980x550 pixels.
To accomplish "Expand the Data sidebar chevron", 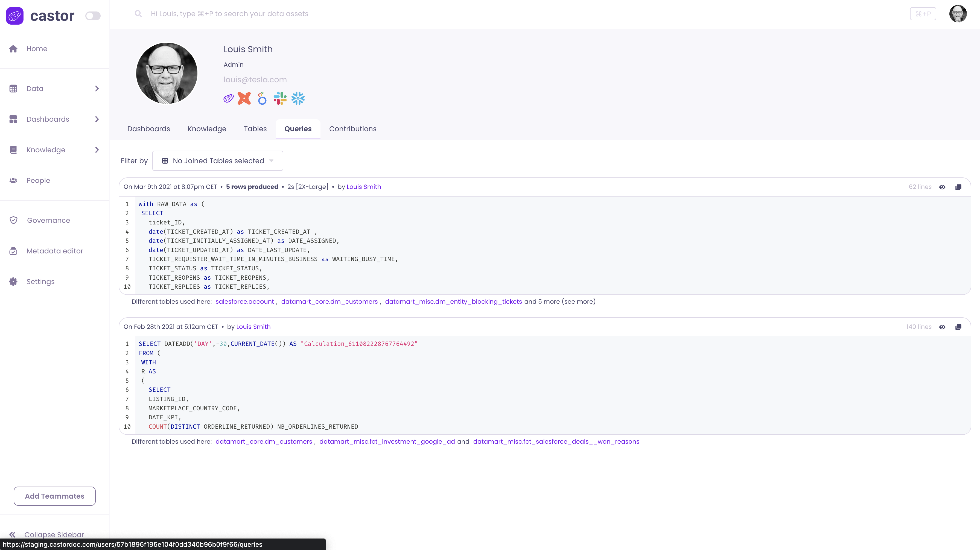I will click(97, 89).
